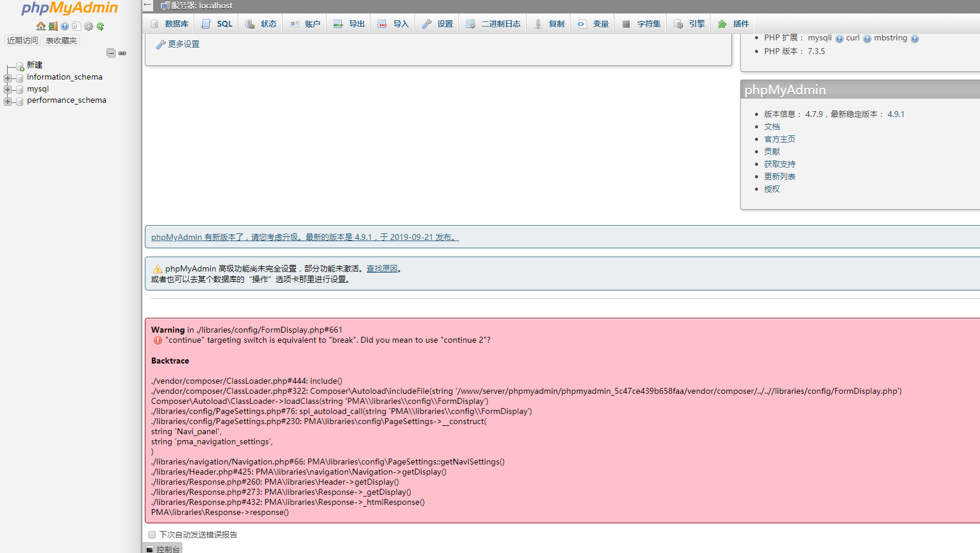
Task: Click the 表收藏夹 button
Action: click(62, 40)
